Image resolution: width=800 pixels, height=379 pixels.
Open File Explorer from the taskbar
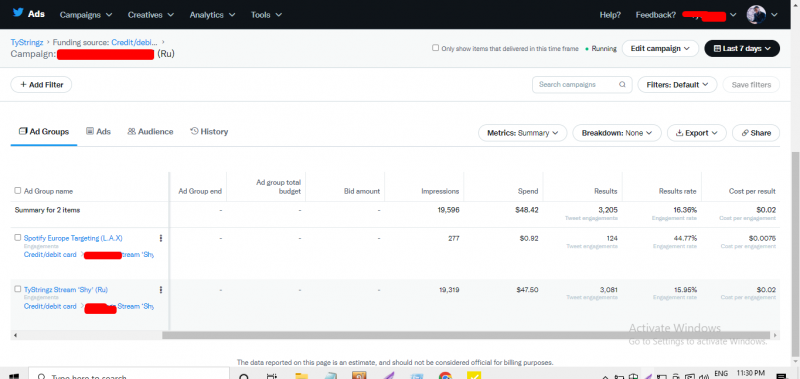tap(302, 376)
